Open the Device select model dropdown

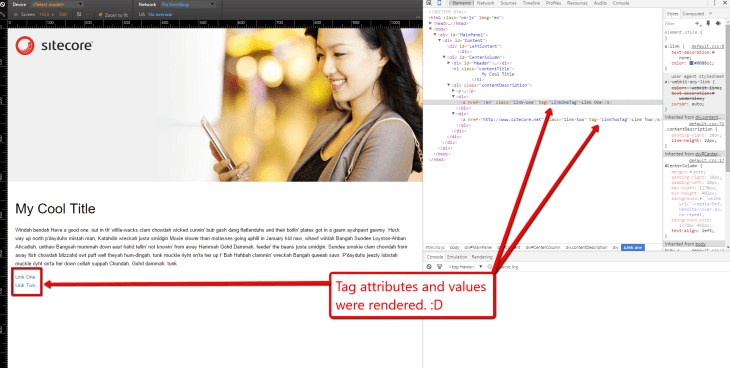(57, 5)
